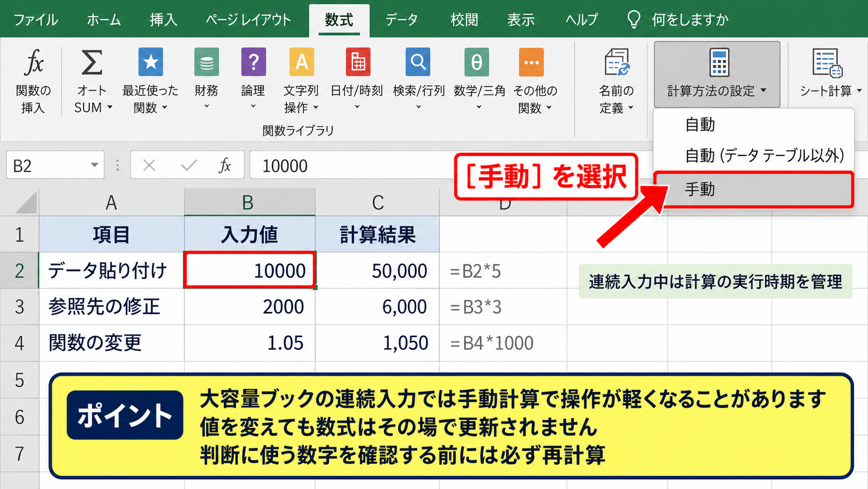The image size is (868, 489).
Task: Switch to the ページレイアウト tab
Action: pyautogui.click(x=248, y=20)
